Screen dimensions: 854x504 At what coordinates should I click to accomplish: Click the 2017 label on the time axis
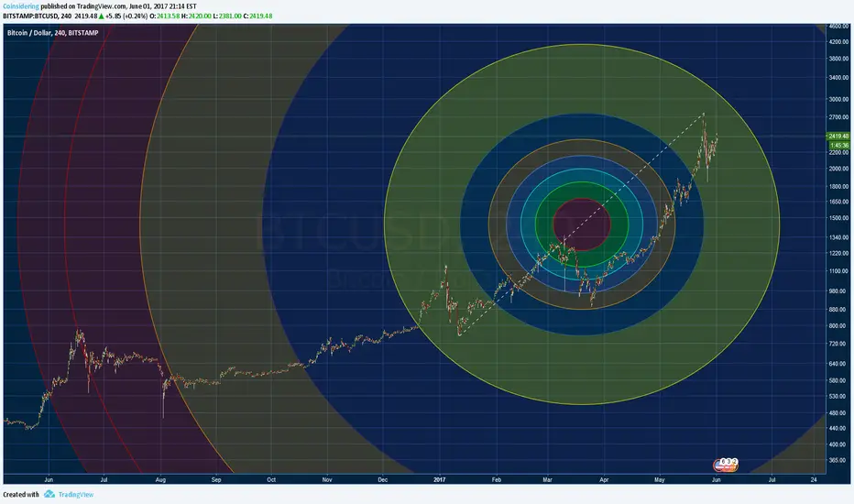(x=440, y=480)
